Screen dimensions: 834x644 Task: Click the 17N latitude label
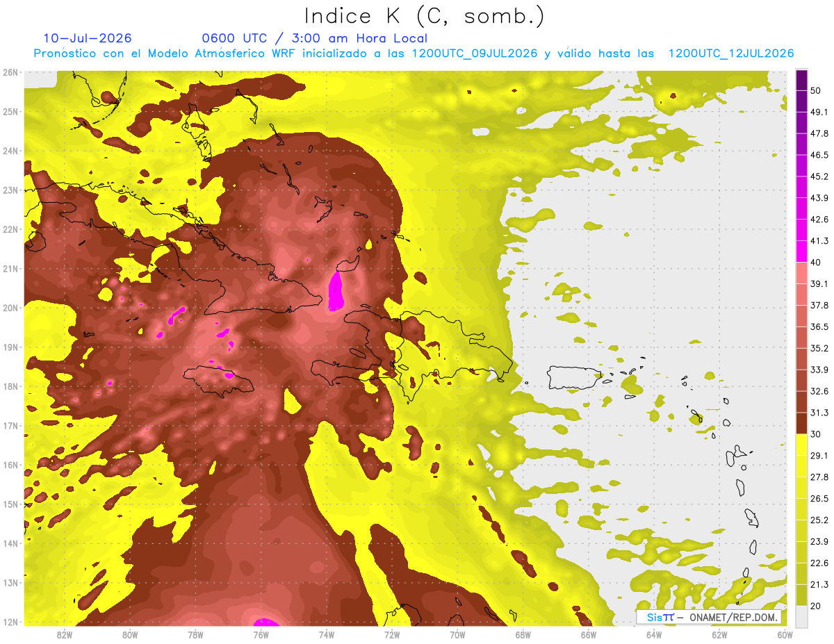point(10,425)
